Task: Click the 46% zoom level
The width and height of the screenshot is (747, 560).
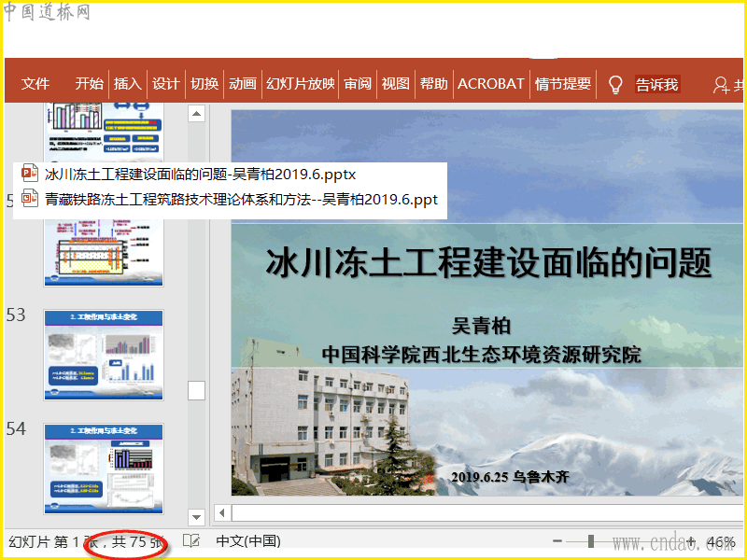Action: tap(720, 542)
